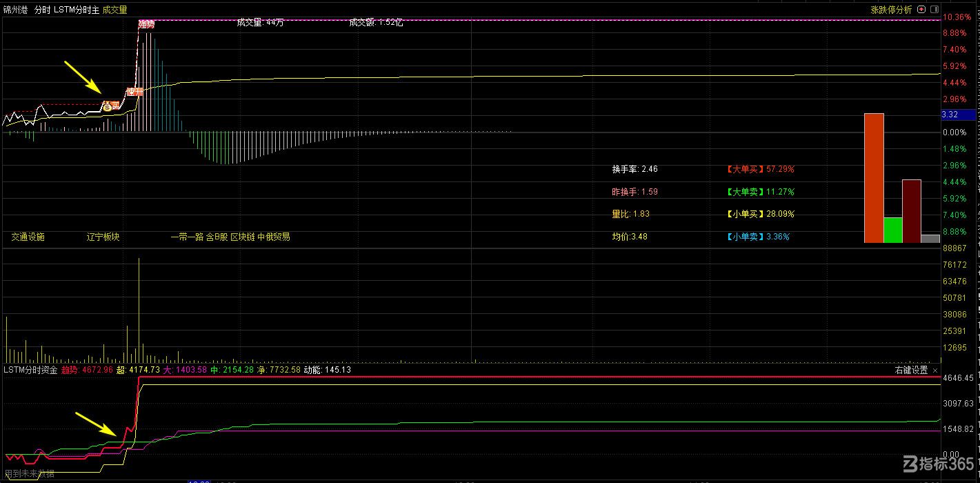Click the LSTM分时主 indicator name
980x483 pixels.
point(77,10)
